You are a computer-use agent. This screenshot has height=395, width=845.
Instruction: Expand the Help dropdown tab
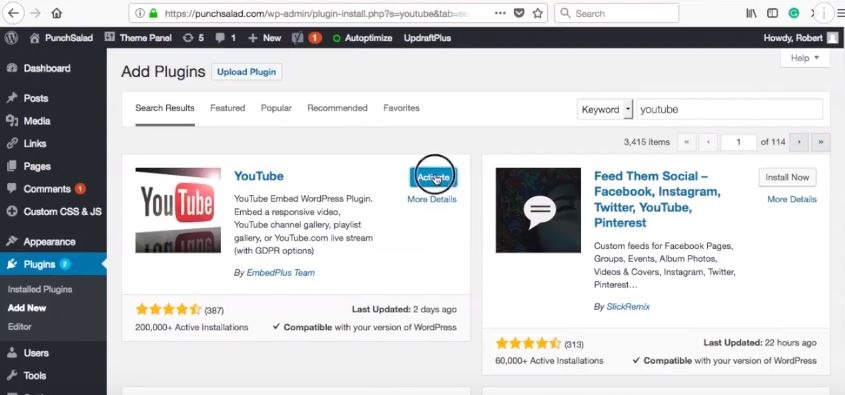805,58
